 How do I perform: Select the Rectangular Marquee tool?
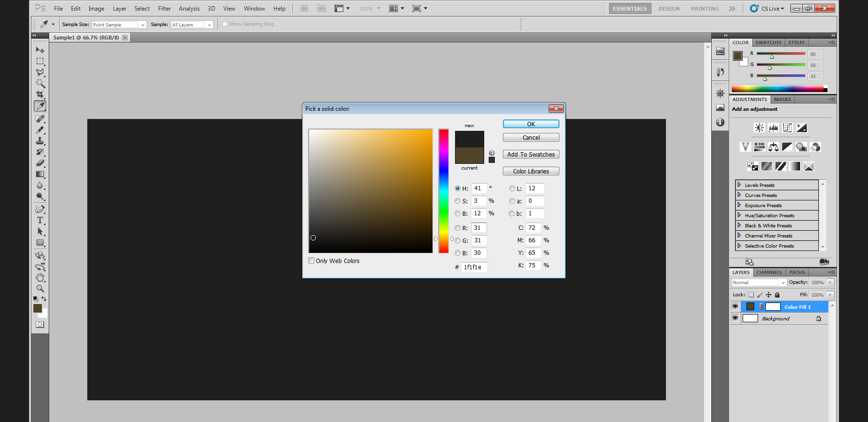(40, 61)
